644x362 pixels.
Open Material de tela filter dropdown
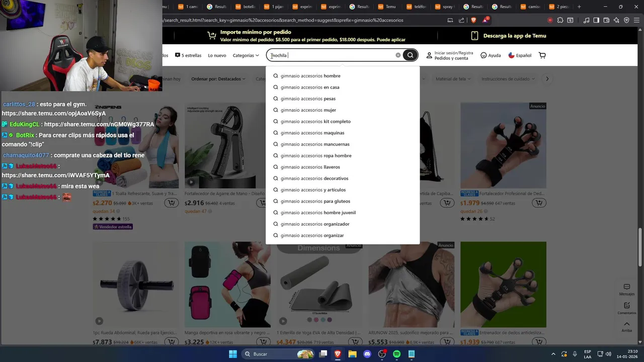[453, 79]
